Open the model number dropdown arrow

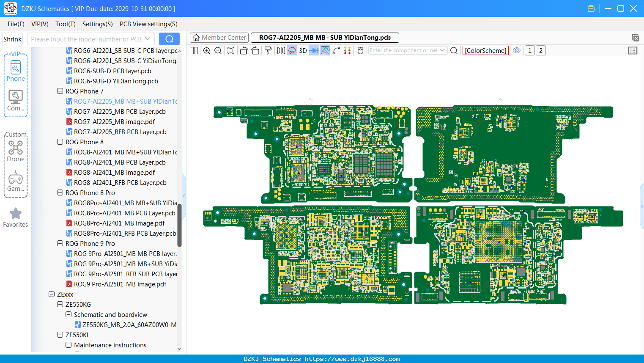[148, 39]
